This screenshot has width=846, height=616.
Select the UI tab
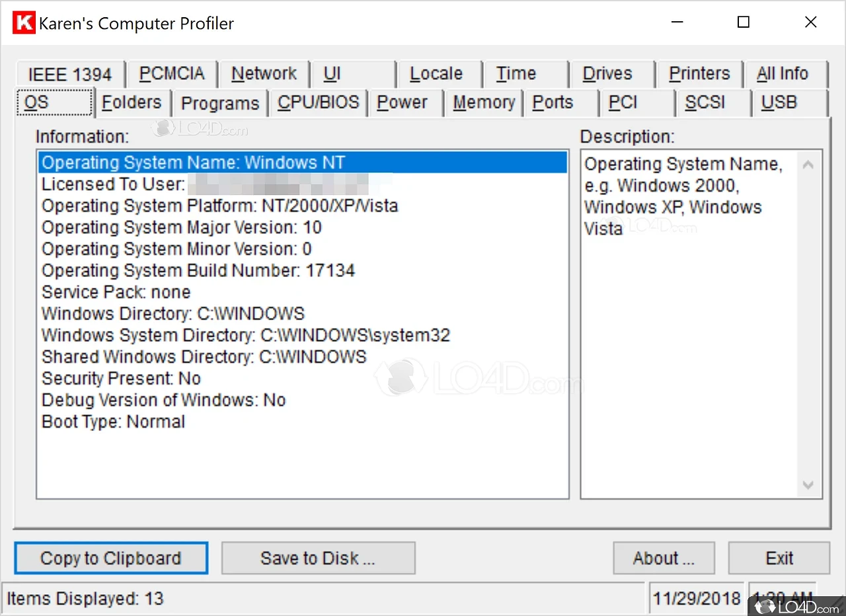[352, 74]
